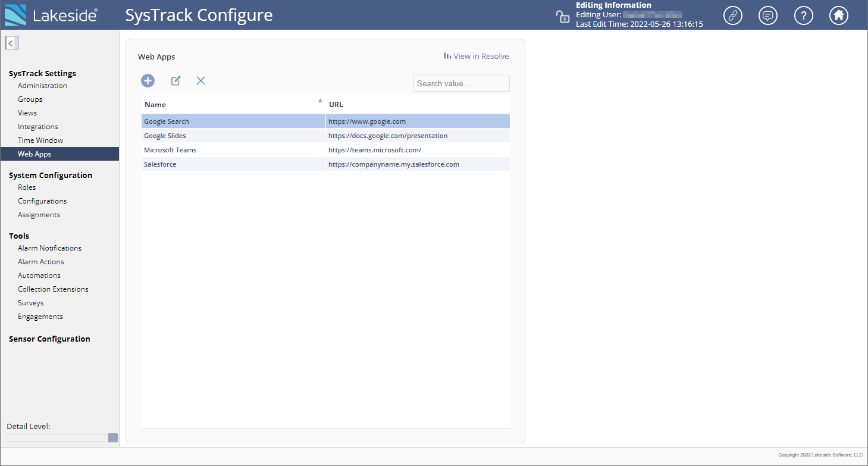Click the delete web app X icon

point(200,81)
